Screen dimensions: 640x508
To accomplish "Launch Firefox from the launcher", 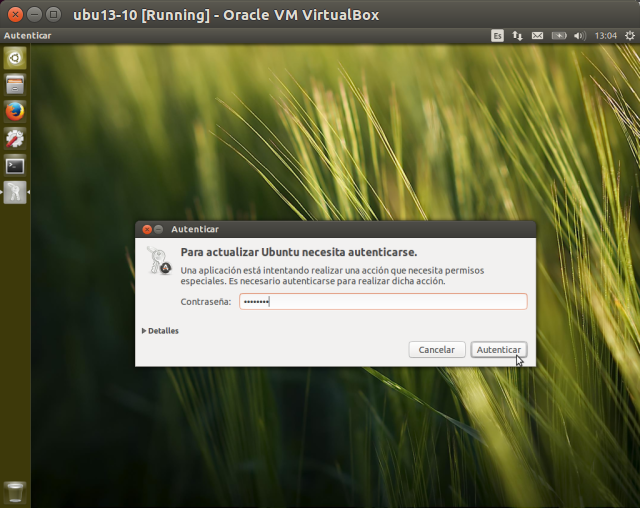I will (15, 112).
